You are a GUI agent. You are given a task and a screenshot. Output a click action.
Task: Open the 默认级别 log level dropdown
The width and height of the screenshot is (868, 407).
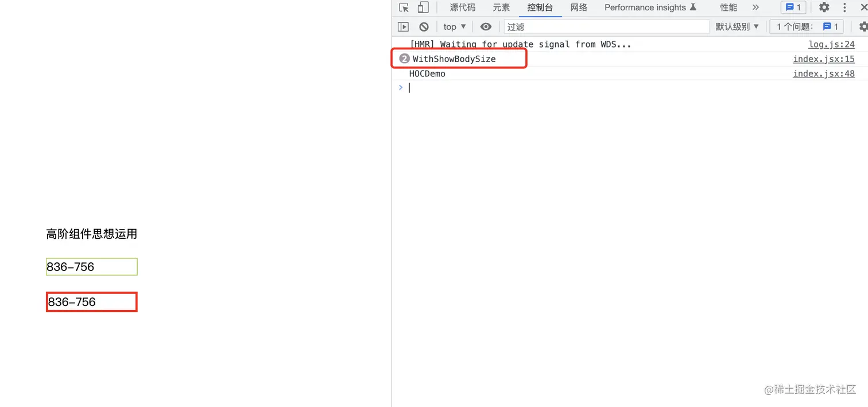(737, 26)
